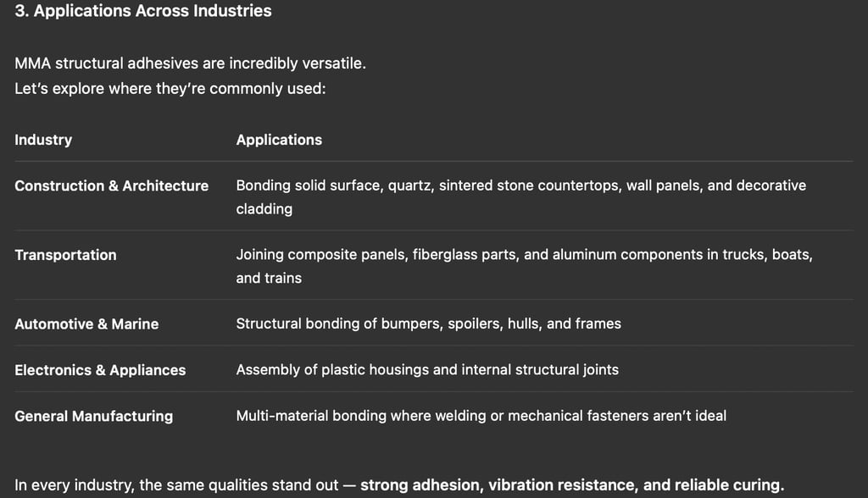Image resolution: width=868 pixels, height=498 pixels.
Task: Click the "Construction & Architecture" row label
Action: point(111,185)
